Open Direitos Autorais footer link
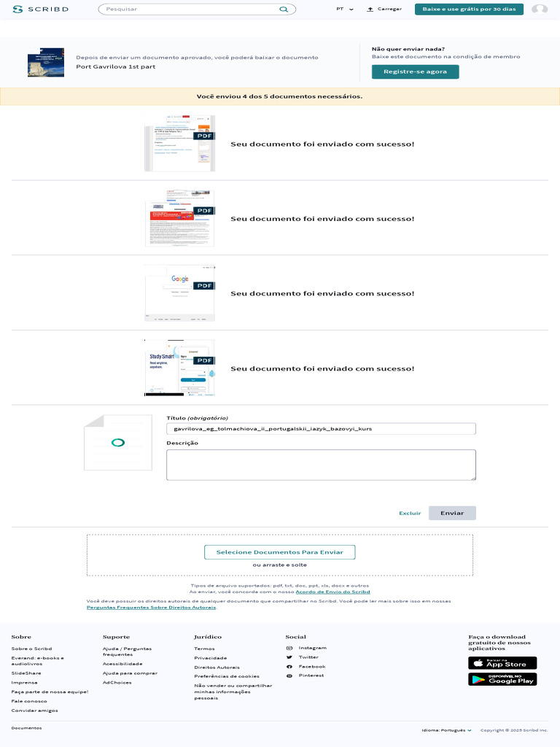Viewport: 560px width, 747px height. click(217, 667)
